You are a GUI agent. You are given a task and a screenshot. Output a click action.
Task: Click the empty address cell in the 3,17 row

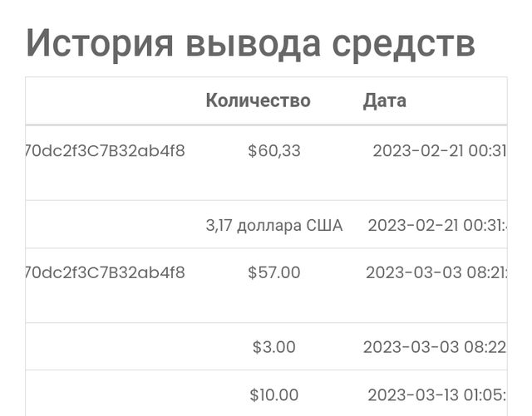point(108,225)
